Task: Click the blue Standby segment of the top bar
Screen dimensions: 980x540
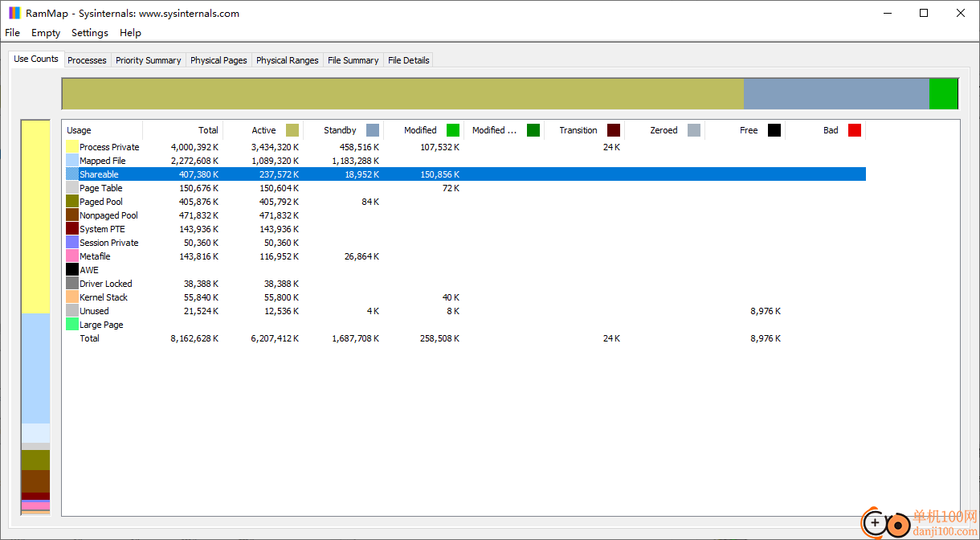Action: click(836, 94)
